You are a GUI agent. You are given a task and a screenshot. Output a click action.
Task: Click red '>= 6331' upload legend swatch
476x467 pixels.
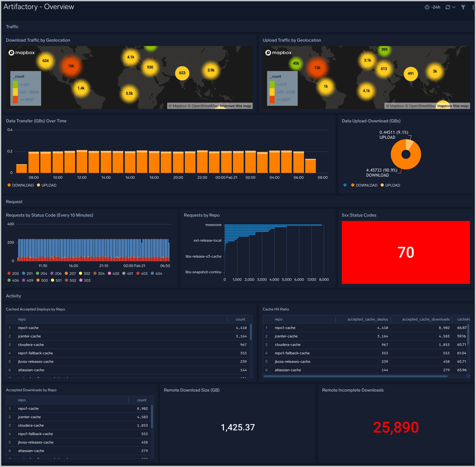click(x=272, y=100)
